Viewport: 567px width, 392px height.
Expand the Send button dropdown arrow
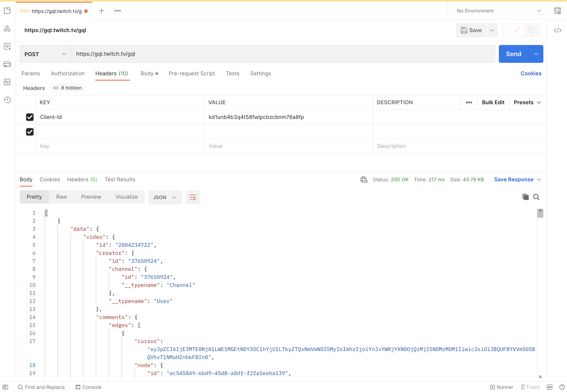pos(536,54)
